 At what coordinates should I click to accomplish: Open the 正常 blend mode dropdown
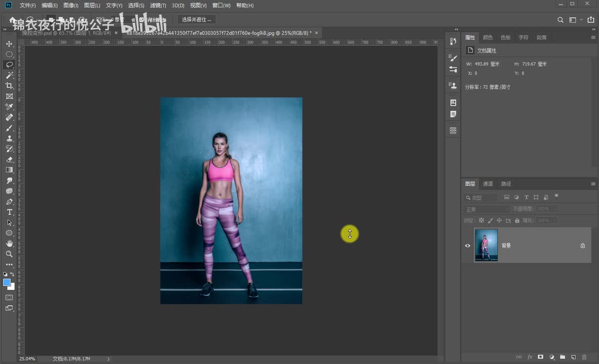(x=486, y=209)
